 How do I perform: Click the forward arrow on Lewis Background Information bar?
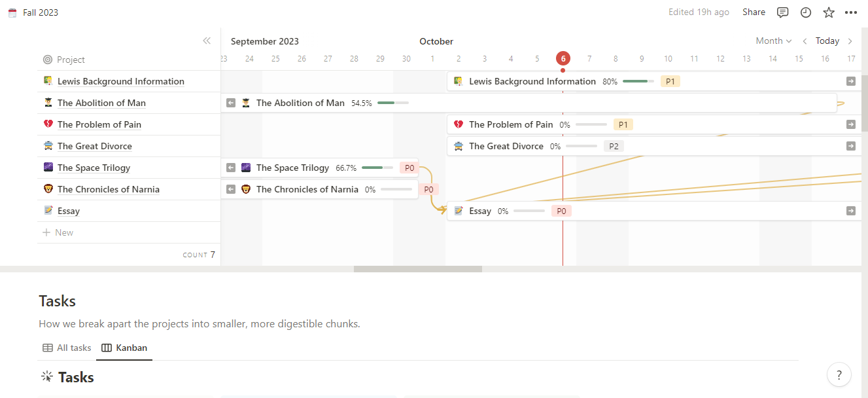[x=850, y=81]
